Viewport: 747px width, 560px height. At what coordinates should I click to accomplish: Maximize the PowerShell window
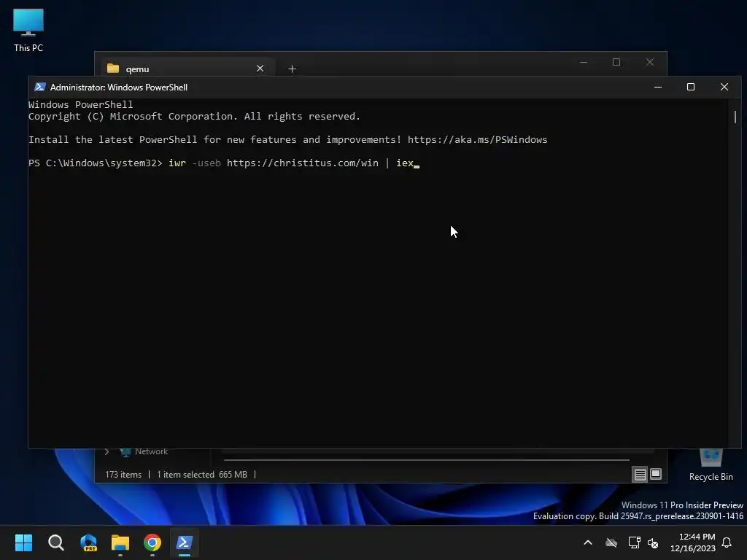pos(691,87)
